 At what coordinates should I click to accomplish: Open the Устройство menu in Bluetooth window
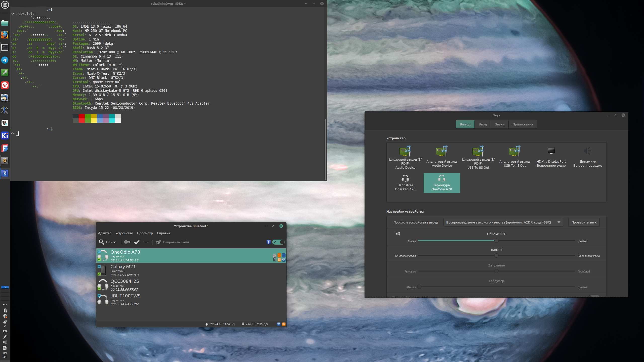click(124, 233)
